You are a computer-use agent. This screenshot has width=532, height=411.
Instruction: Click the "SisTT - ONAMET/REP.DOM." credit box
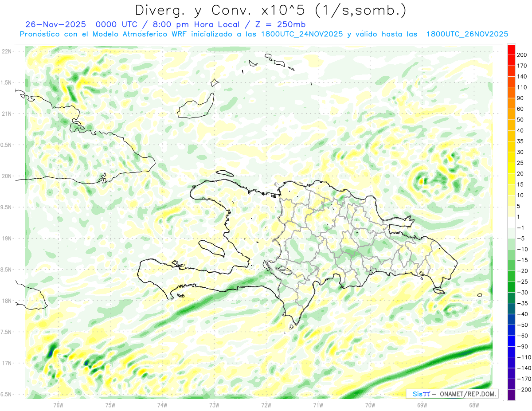pos(452,394)
